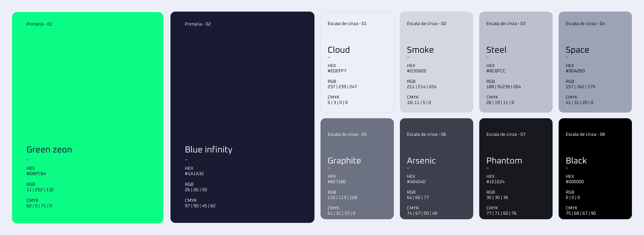The image size is (644, 235).
Task: Click RGB value 188 | 91239 | 204
Action: [503, 87]
